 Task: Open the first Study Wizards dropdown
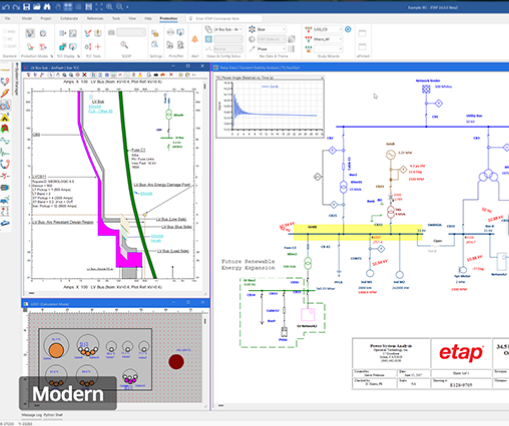tap(328, 29)
